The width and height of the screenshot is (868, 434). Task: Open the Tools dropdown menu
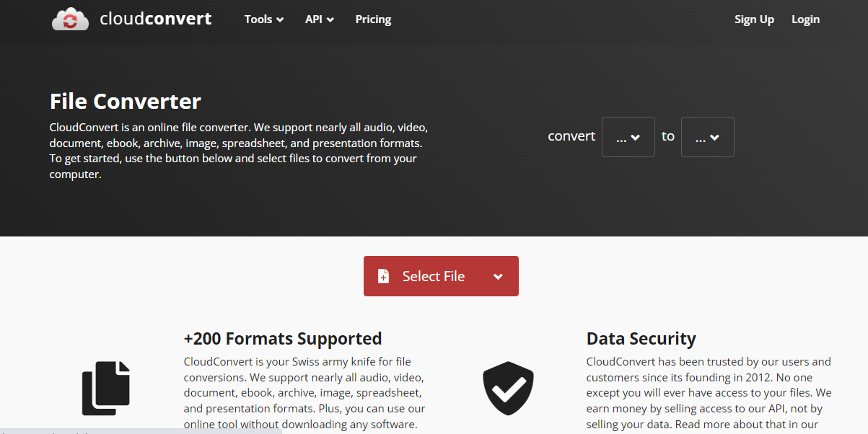coord(264,19)
